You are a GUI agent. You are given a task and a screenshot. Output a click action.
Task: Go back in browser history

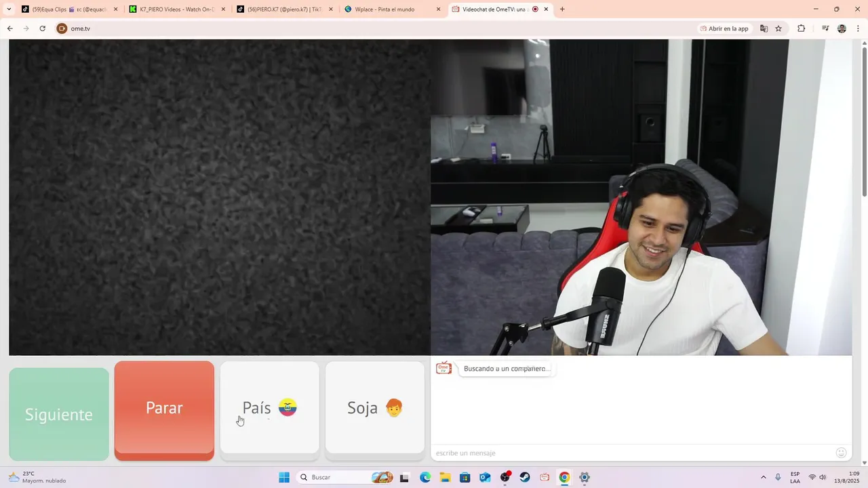coord(9,28)
